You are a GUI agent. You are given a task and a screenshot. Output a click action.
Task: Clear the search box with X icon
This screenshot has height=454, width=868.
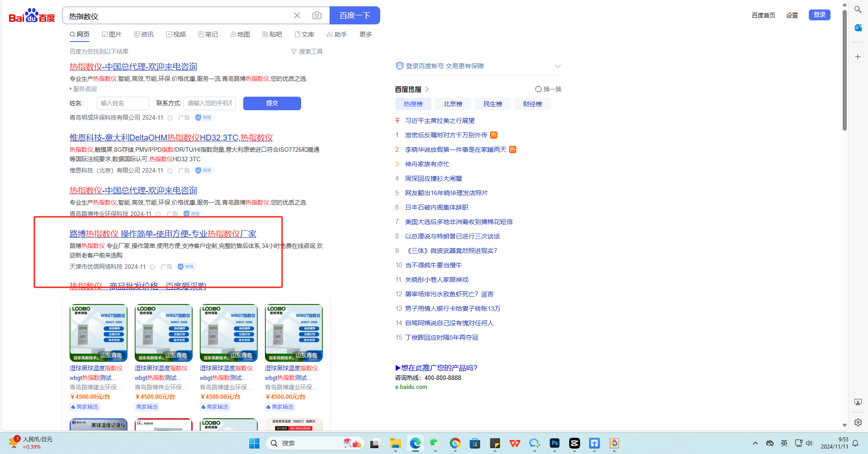tap(297, 16)
